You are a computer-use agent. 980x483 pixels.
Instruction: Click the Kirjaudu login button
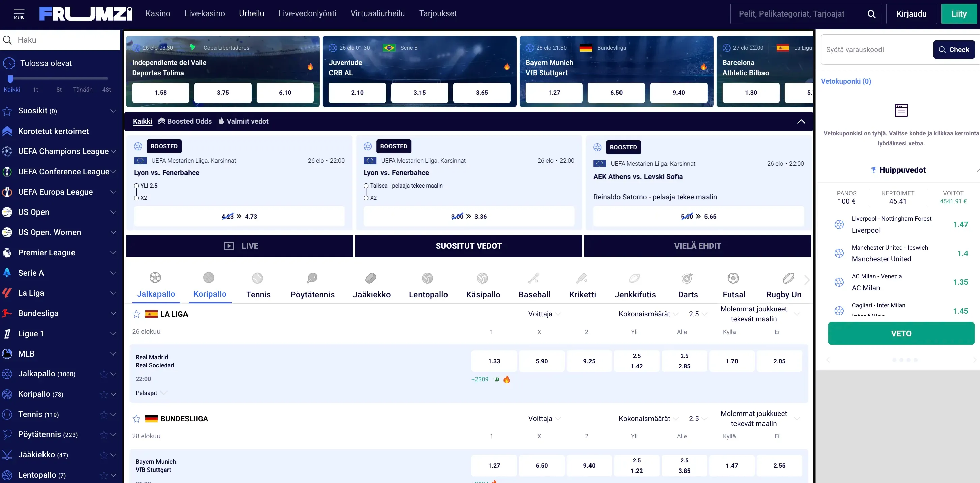pyautogui.click(x=912, y=14)
